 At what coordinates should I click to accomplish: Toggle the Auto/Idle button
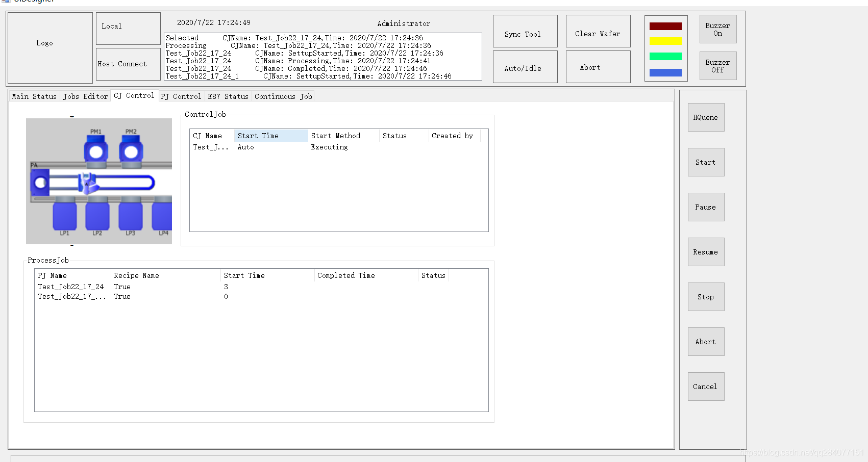tap(525, 66)
